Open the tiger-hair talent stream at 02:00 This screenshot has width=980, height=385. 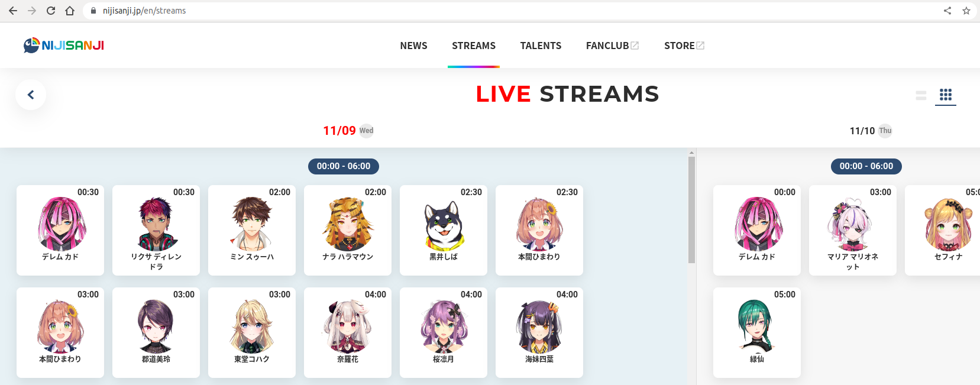click(x=348, y=230)
